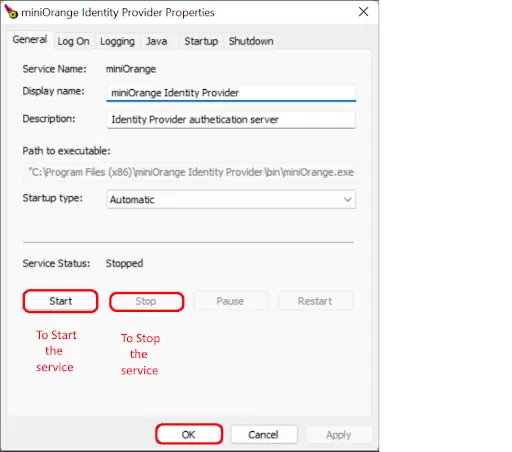Screen dimensions: 512x452
Task: Open the Logging tab
Action: tap(117, 41)
